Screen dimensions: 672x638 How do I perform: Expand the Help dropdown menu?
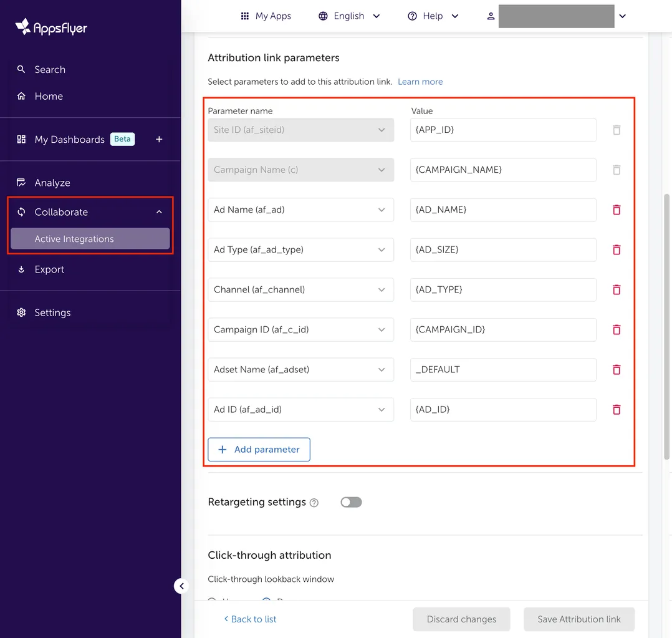pos(433,16)
